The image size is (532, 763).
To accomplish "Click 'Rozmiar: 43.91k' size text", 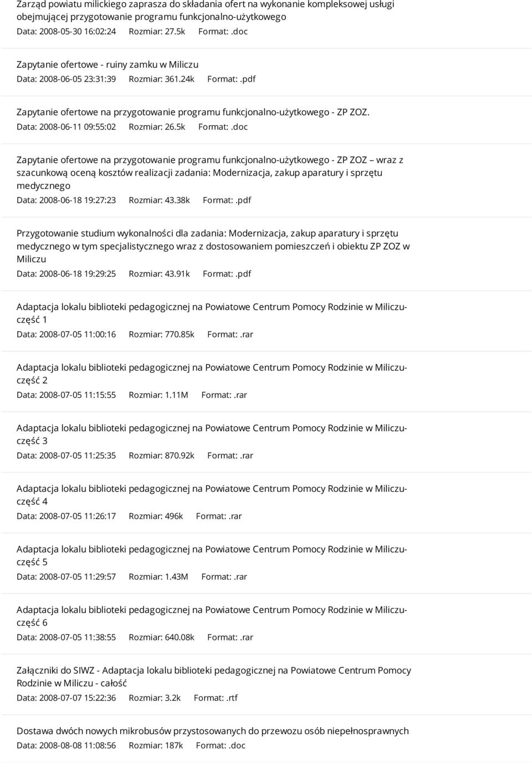I will click(x=159, y=274).
